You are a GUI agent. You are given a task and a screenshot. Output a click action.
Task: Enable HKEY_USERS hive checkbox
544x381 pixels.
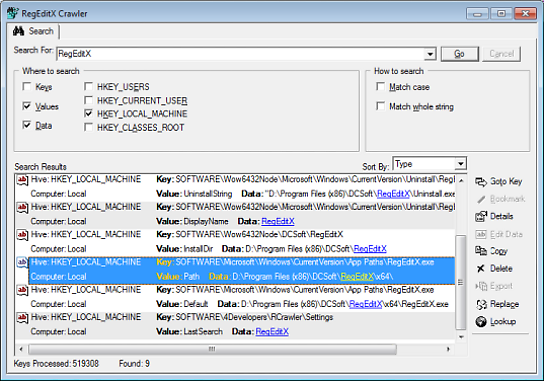point(88,86)
